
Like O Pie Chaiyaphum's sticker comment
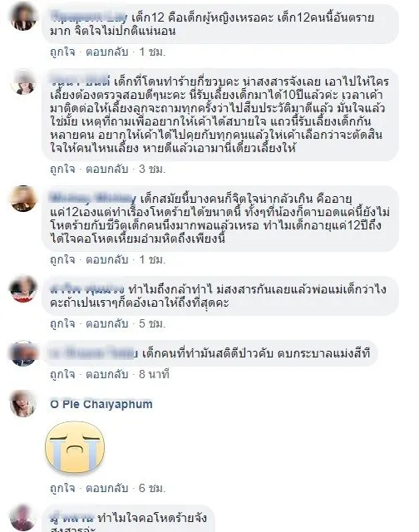(62, 488)
